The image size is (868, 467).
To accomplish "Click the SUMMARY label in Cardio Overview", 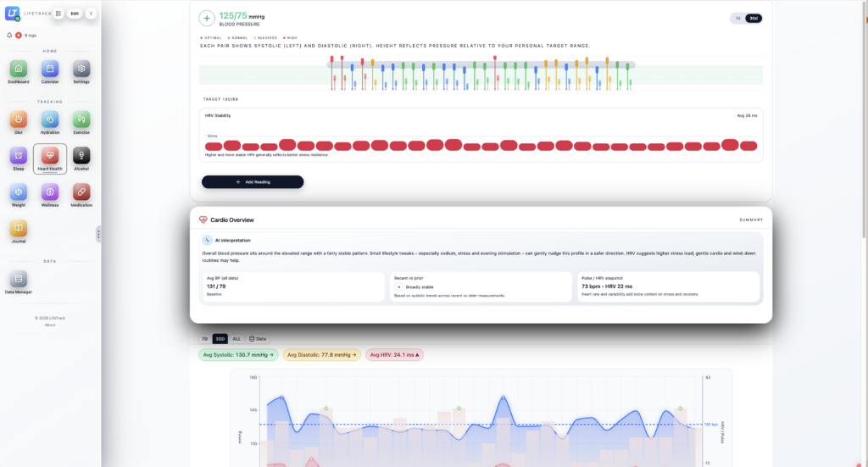I will click(751, 220).
